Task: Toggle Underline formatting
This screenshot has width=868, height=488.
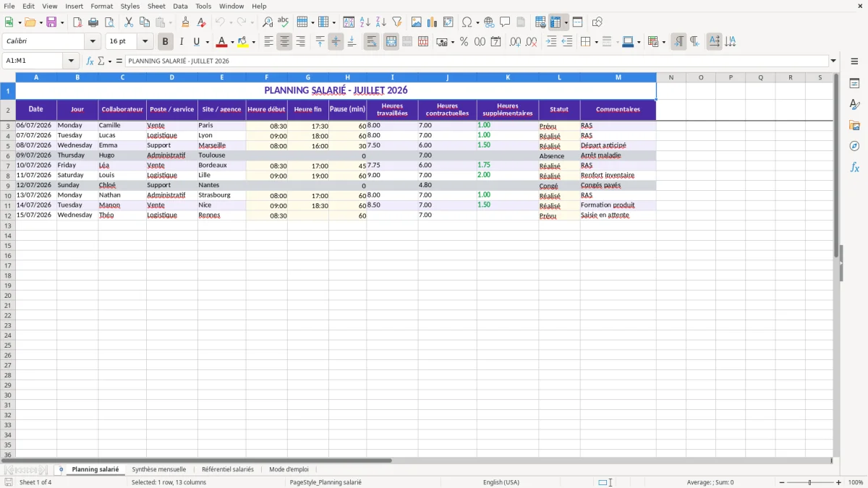Action: [196, 42]
